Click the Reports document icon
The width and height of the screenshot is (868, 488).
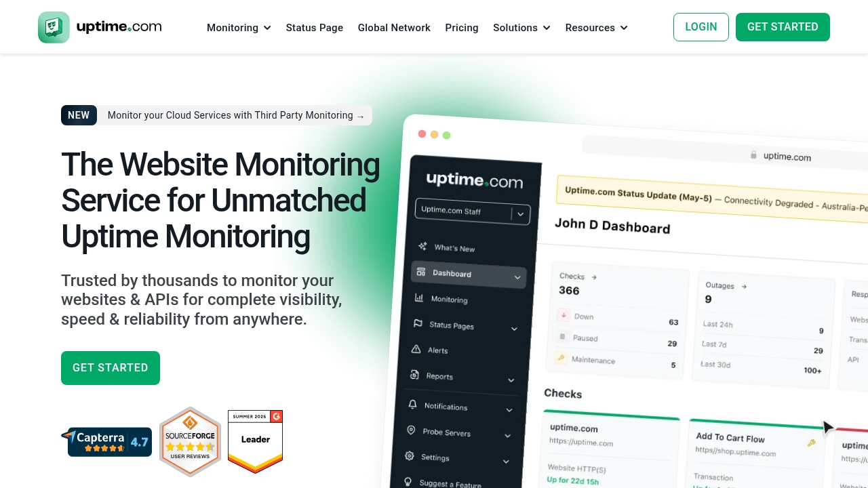pos(414,375)
